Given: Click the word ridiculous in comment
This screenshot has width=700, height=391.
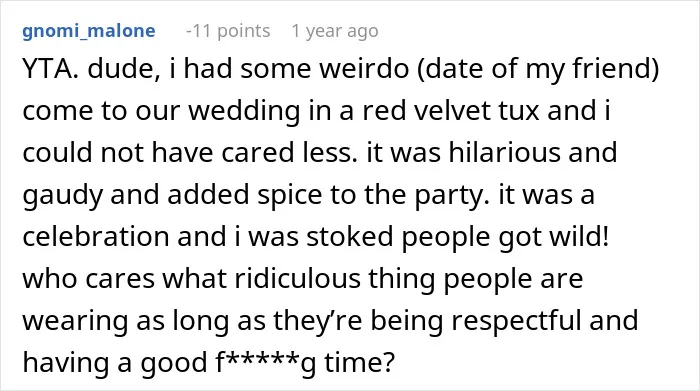Looking at the screenshot, I should click(x=297, y=278).
